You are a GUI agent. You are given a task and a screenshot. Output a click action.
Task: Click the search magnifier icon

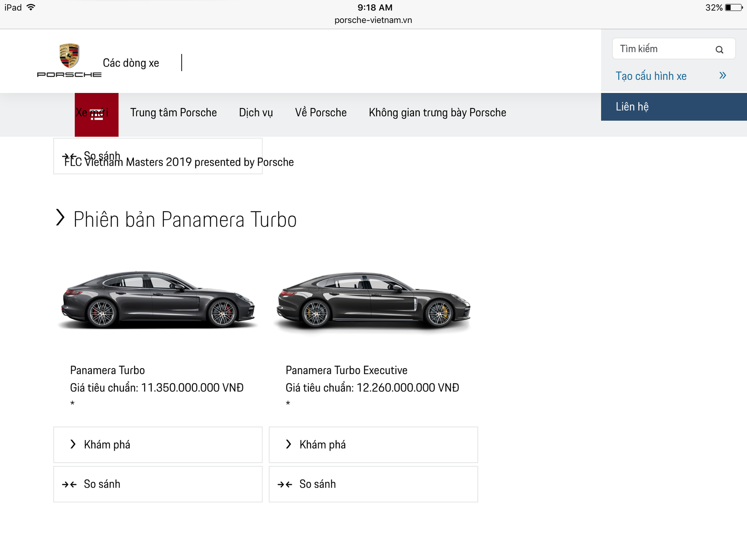tap(719, 49)
